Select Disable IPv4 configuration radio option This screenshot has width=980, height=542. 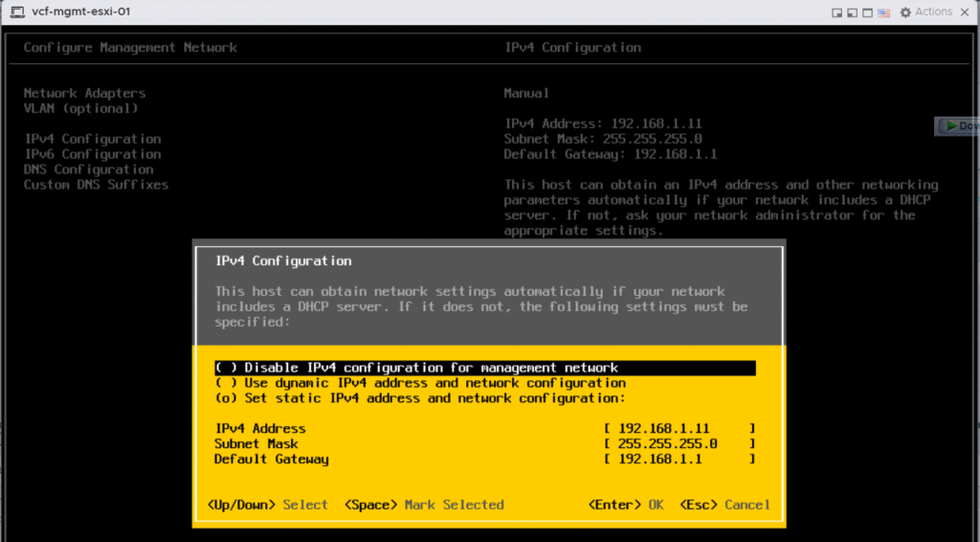225,368
